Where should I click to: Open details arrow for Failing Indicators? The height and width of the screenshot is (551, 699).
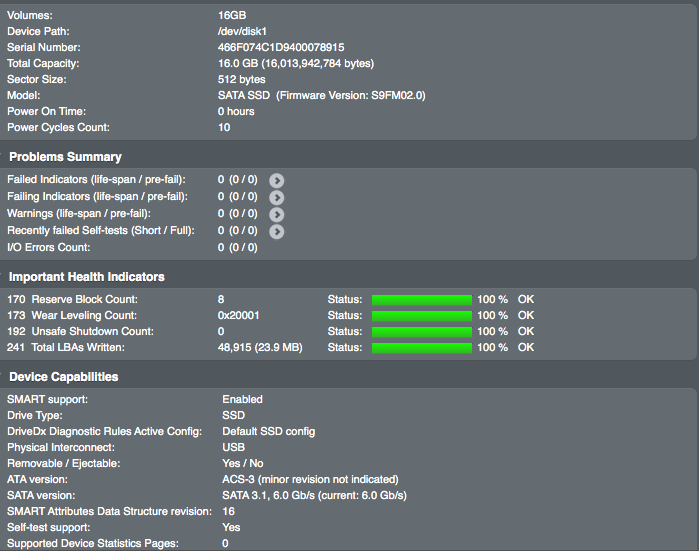click(x=277, y=197)
